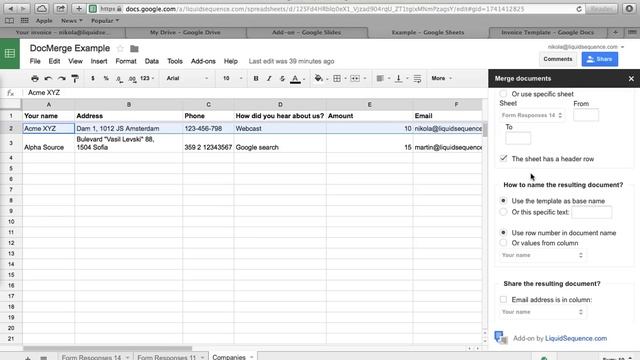The width and height of the screenshot is (640, 360).
Task: Click the move to folder icon
Action: coord(134,49)
